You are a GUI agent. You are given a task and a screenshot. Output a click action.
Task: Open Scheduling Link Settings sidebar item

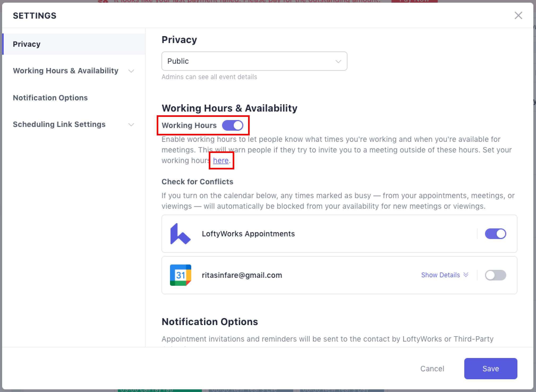click(59, 124)
